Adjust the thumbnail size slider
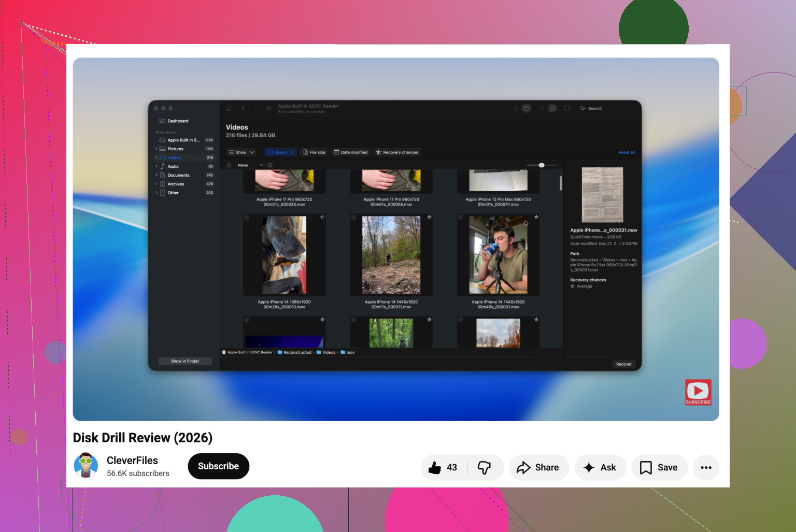Image resolution: width=796 pixels, height=532 pixels. tap(542, 165)
